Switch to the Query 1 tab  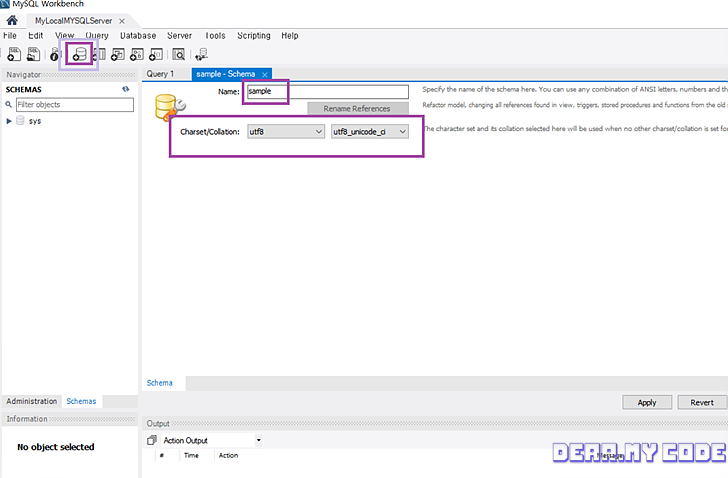[x=160, y=74]
